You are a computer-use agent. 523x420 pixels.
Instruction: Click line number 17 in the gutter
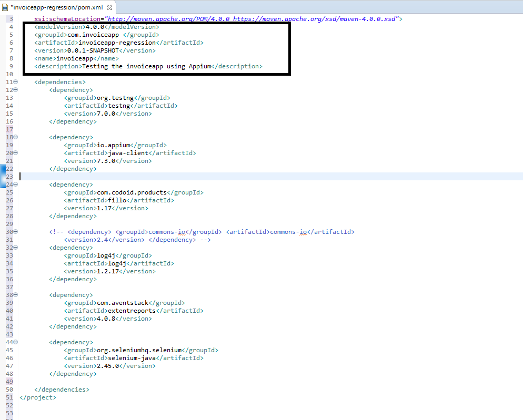point(9,129)
